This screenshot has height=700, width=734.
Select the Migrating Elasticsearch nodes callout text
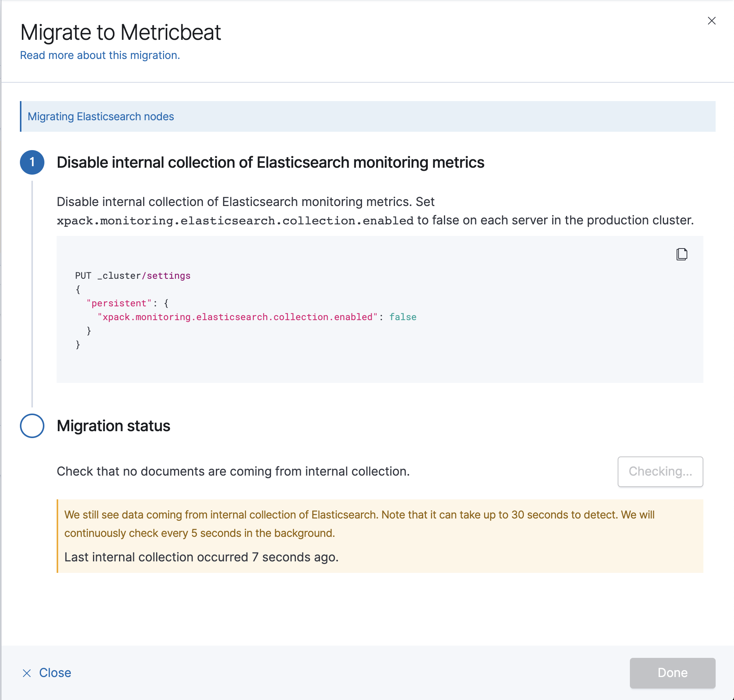tap(101, 116)
